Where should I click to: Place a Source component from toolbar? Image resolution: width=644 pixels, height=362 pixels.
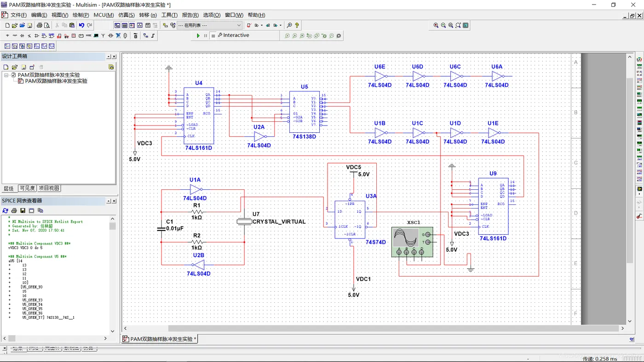click(7, 35)
